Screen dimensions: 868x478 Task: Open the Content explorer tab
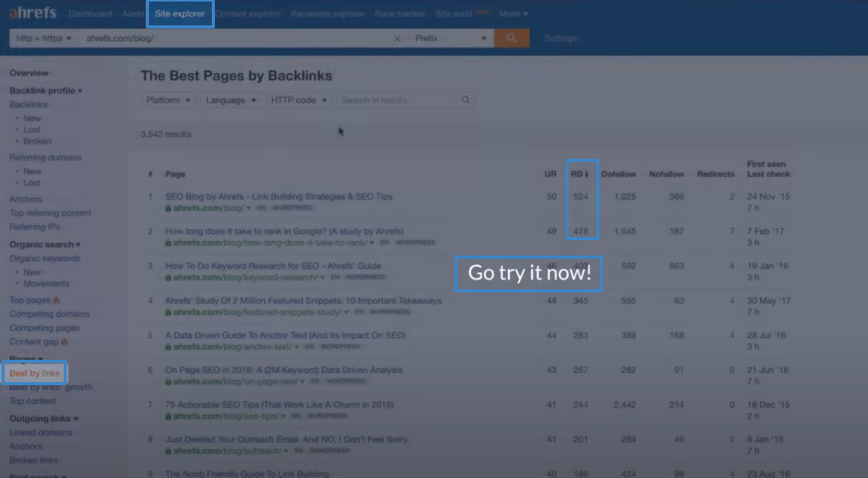tap(248, 13)
